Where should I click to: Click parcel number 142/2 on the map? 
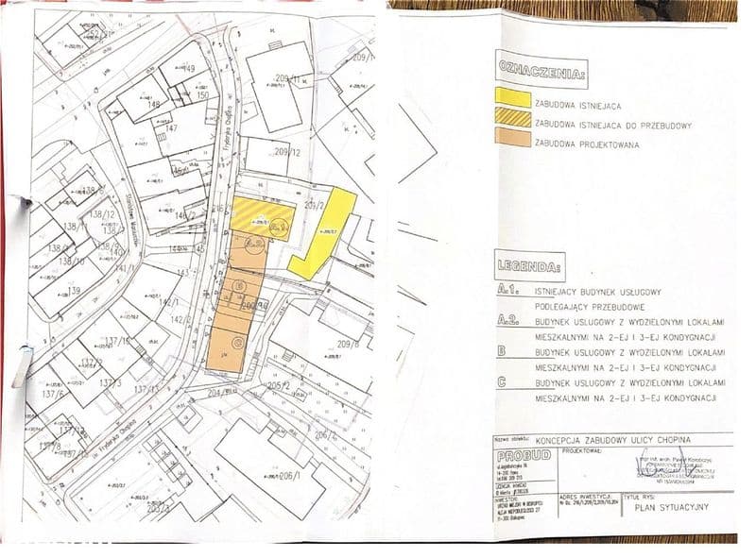tap(180, 319)
